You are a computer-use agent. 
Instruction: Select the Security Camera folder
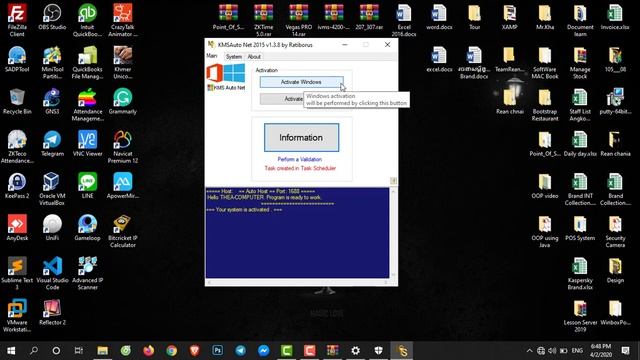click(615, 231)
